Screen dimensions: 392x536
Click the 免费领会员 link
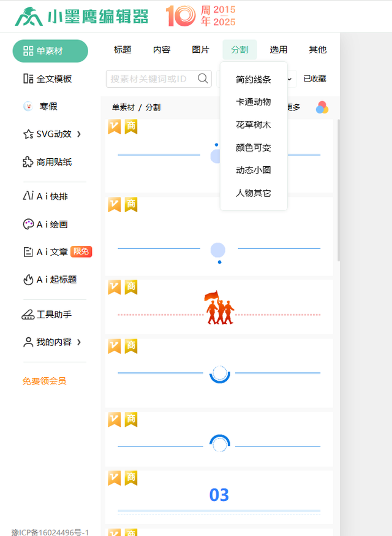[44, 381]
